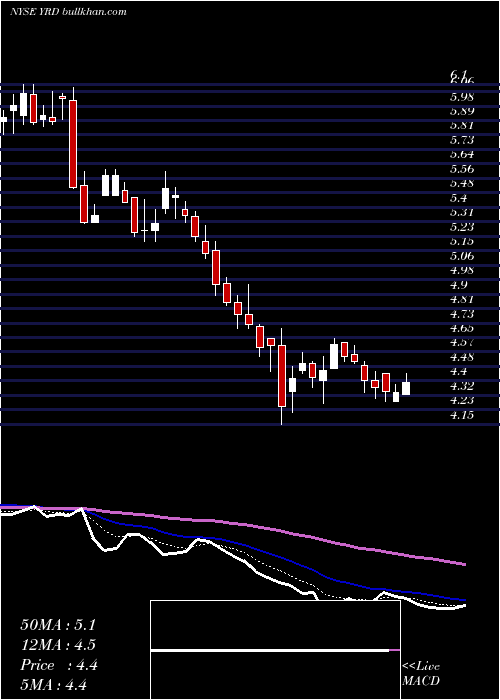Click the 4.23 price axis label

tap(462, 400)
